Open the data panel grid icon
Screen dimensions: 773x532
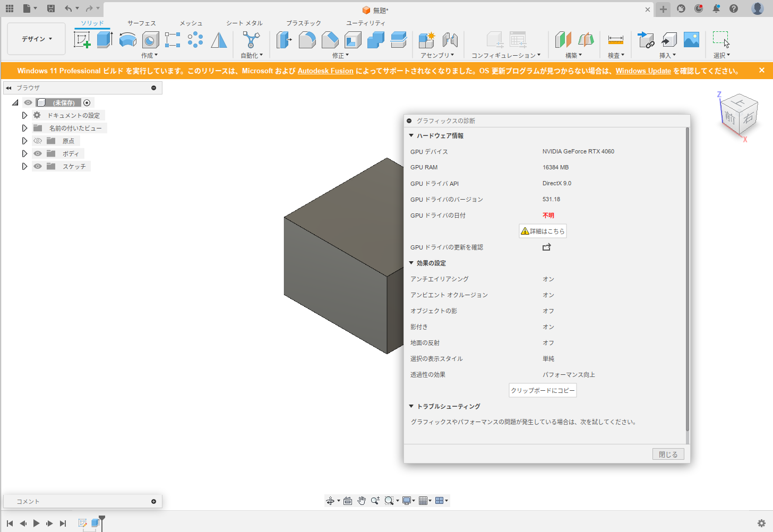(10, 8)
